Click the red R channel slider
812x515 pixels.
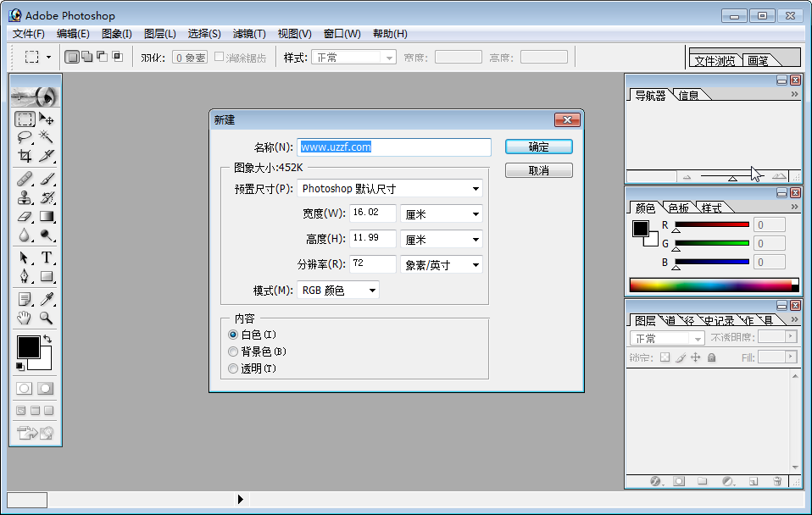click(712, 224)
